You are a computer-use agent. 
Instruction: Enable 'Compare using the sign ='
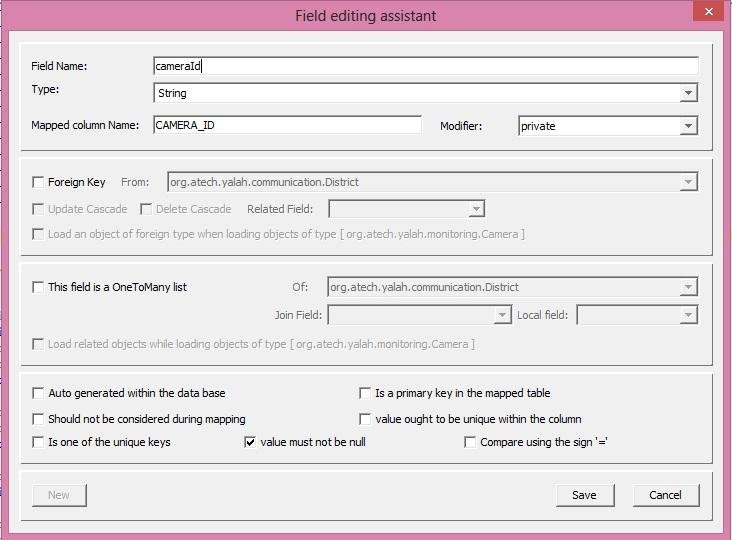470,442
